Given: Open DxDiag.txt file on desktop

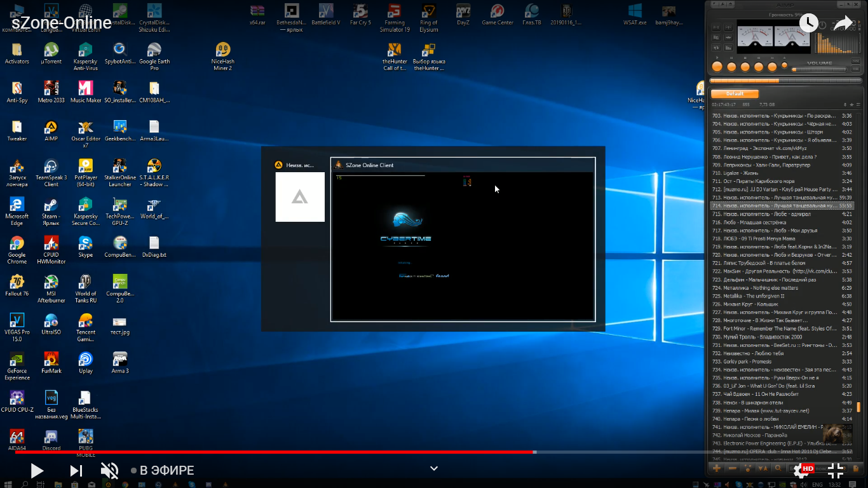Looking at the screenshot, I should [x=154, y=247].
